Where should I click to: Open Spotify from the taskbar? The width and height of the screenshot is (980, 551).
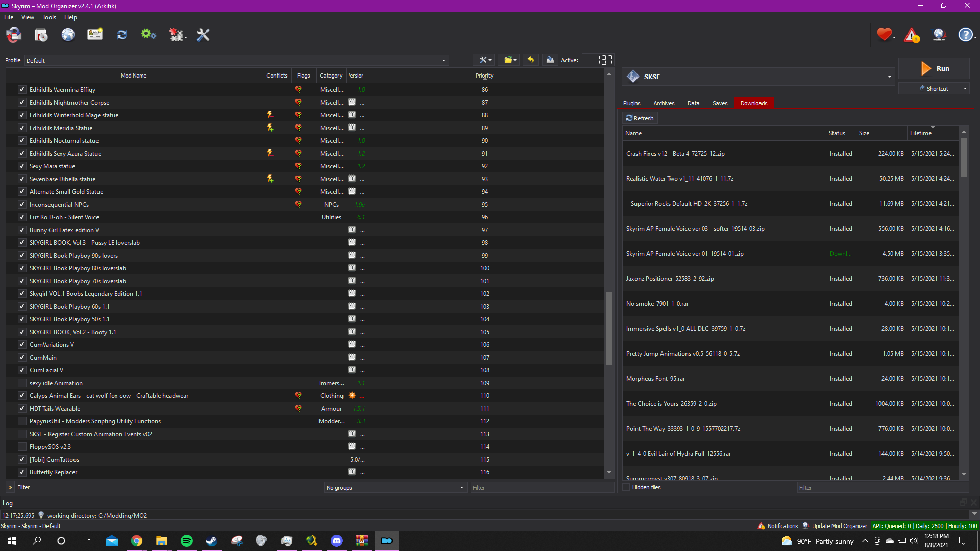pos(187,541)
